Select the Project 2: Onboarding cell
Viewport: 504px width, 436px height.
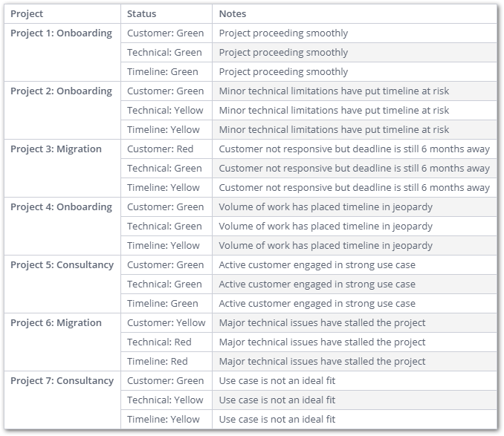click(61, 91)
